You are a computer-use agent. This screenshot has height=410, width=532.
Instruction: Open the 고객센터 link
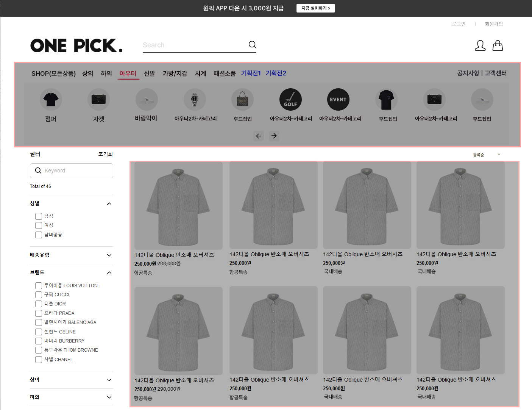click(x=496, y=73)
